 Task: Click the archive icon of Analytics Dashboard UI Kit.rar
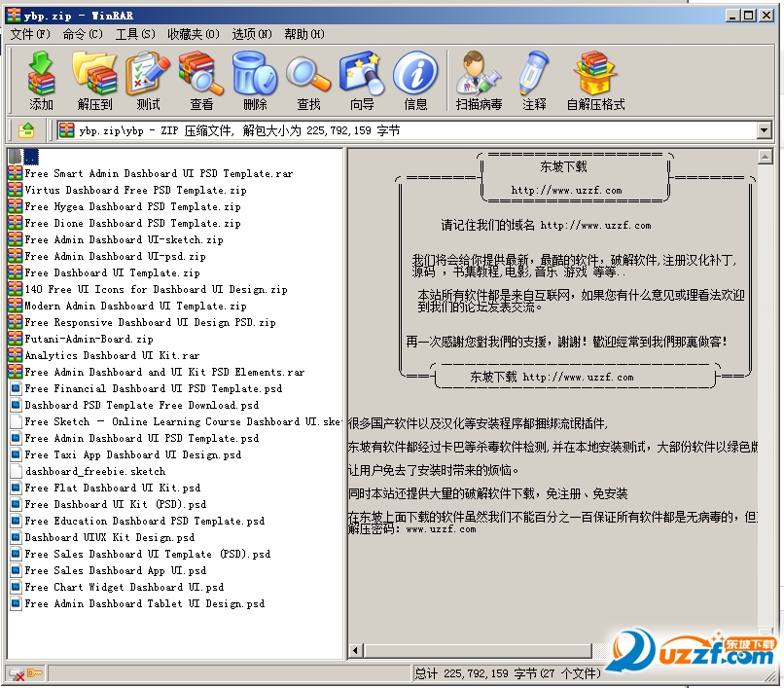[x=16, y=355]
